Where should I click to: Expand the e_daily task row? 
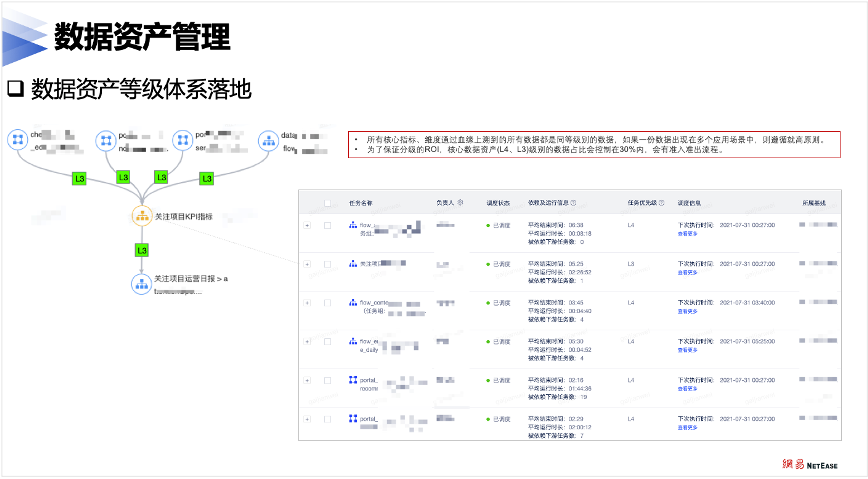point(307,342)
